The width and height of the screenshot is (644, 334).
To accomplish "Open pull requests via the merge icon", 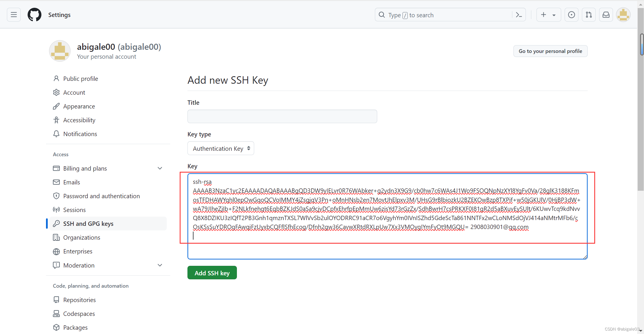I will point(589,15).
